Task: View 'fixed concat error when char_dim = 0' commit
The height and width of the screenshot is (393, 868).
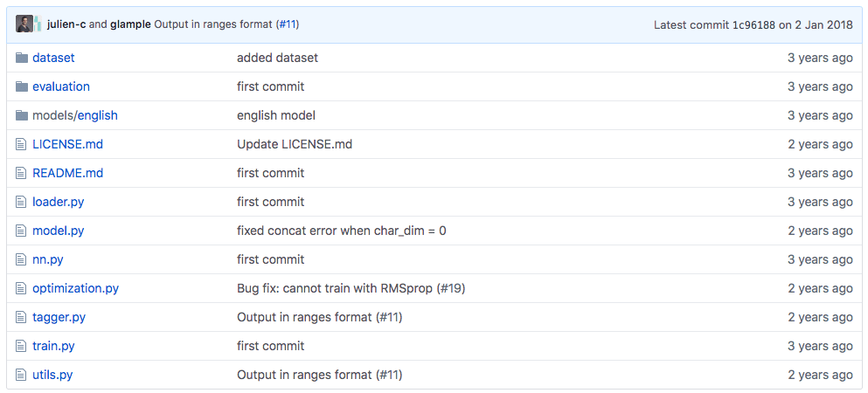Action: (342, 231)
